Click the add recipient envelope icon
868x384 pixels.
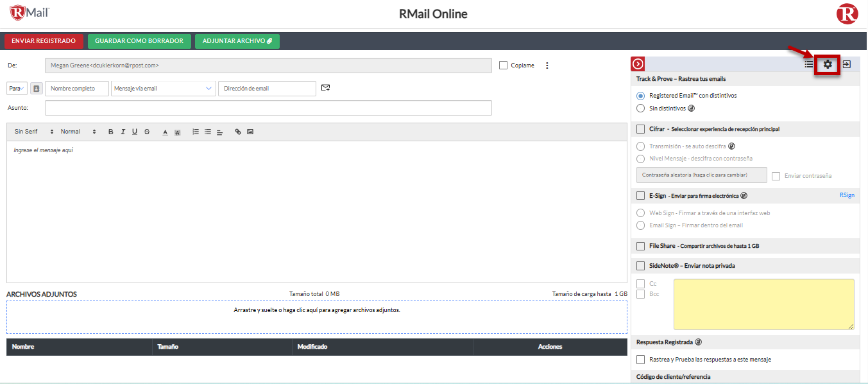[x=325, y=88]
